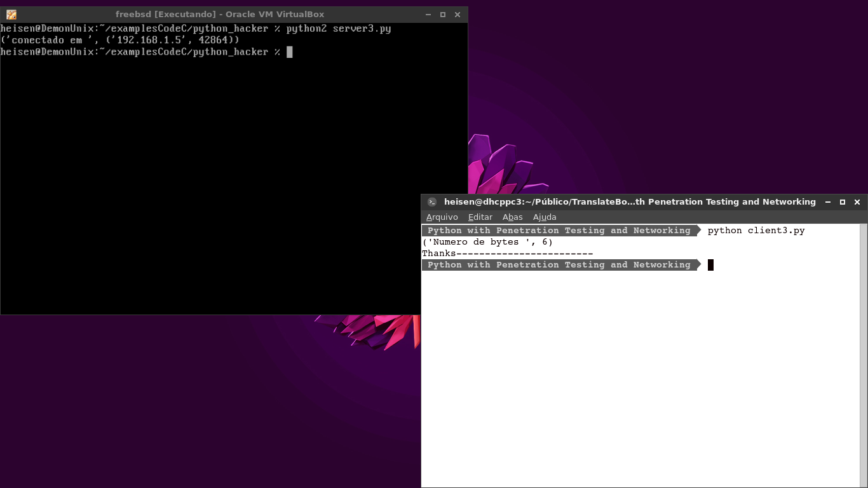
Task: Click the heisen@dhcppc3 terminal title text
Action: [x=629, y=202]
